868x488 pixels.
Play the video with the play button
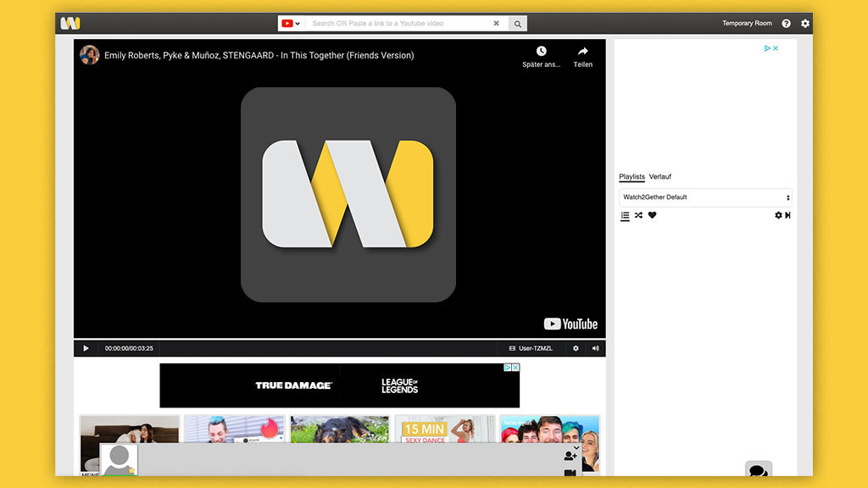click(86, 348)
